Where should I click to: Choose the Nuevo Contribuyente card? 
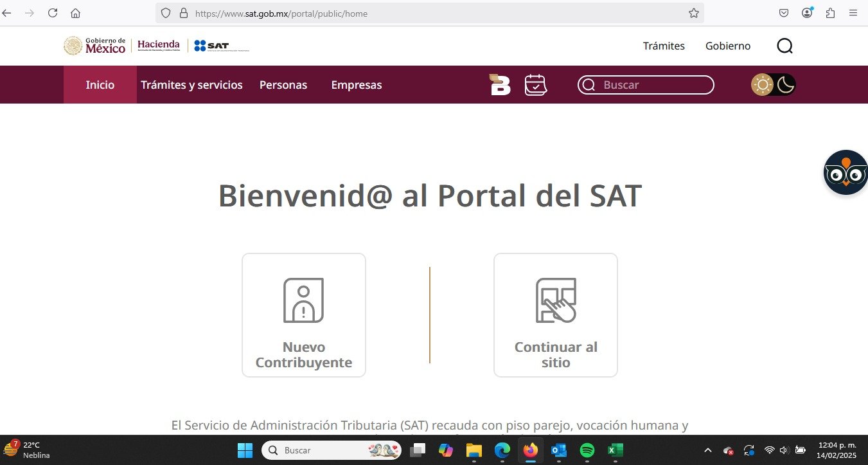coord(304,315)
